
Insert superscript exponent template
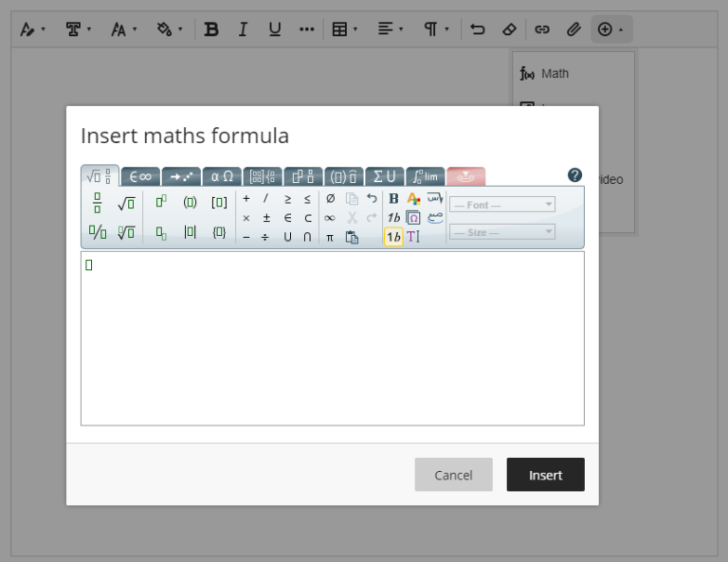(161, 202)
